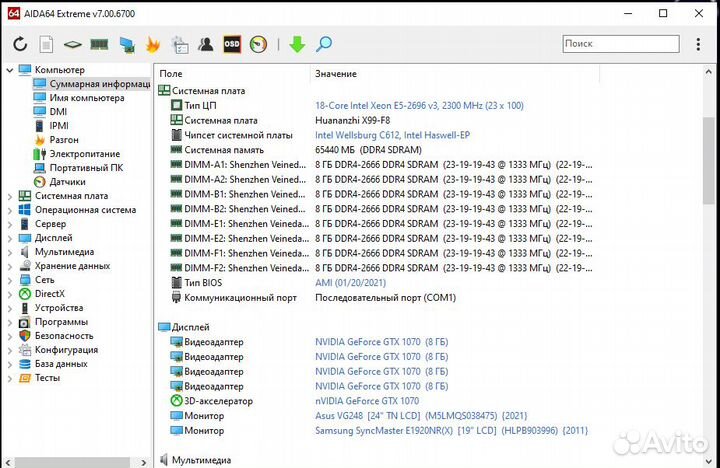Open the Samsung SyncMaster E1920NR(X) monitor link
Screen dimensions: 720x468
451,431
